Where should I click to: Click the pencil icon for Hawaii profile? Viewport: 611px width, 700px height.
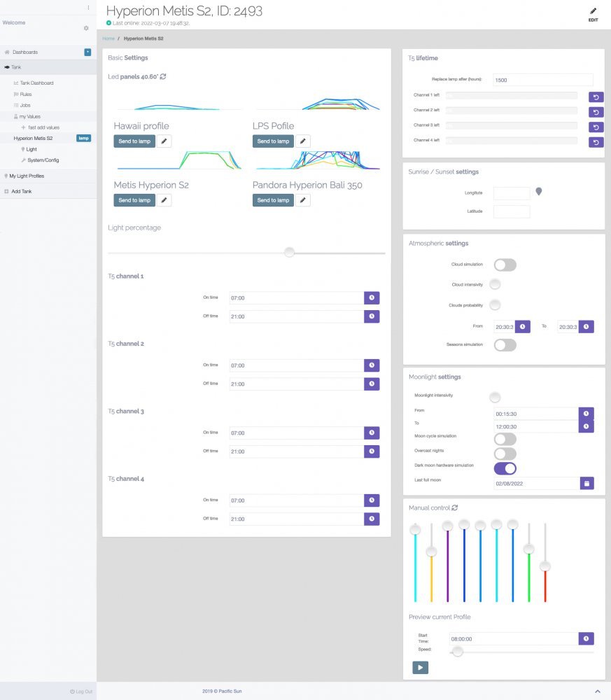pos(163,141)
